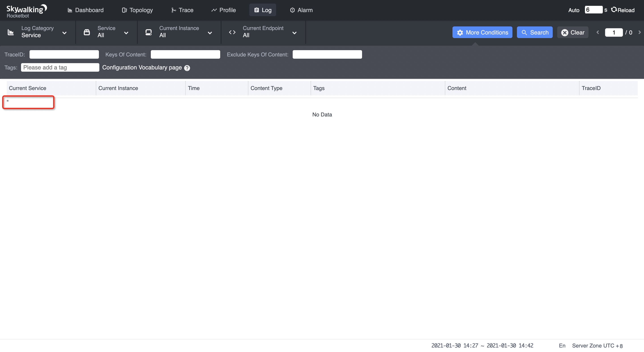Open the Trace tab
This screenshot has height=352, width=644.
click(182, 10)
